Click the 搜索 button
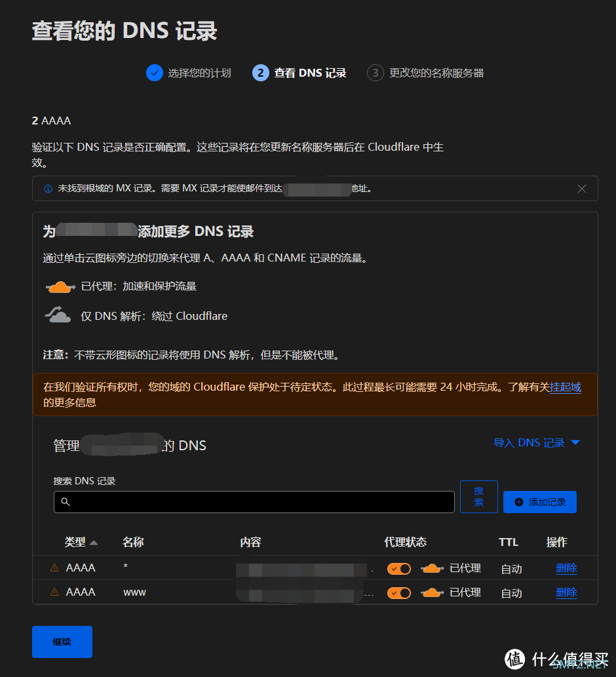This screenshot has width=616, height=677. [479, 497]
